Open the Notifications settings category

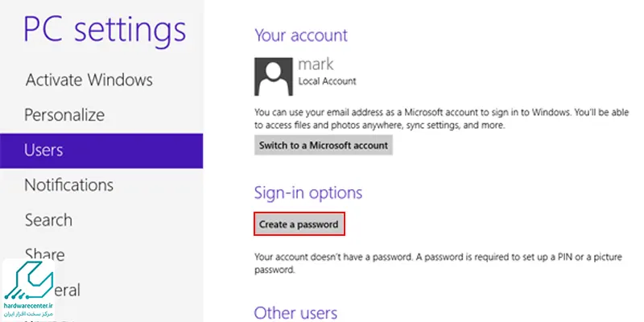69,185
